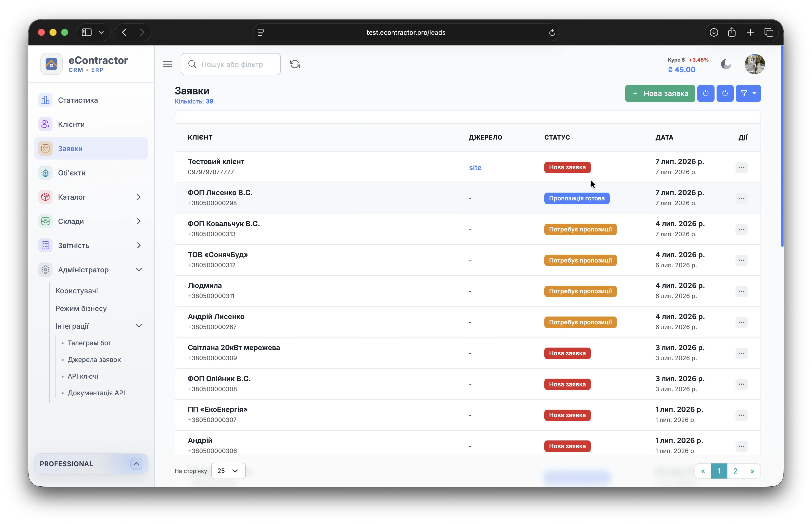812x524 pixels.
Task: Click the eContractor logo
Action: 52,64
